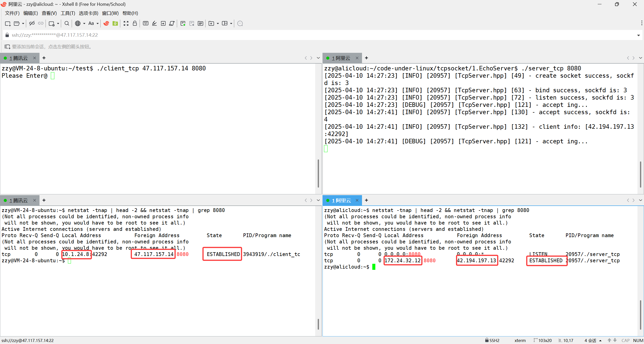Close the bottom-right 阿里云 tab
Screen dimensions: 644x344
tap(357, 200)
